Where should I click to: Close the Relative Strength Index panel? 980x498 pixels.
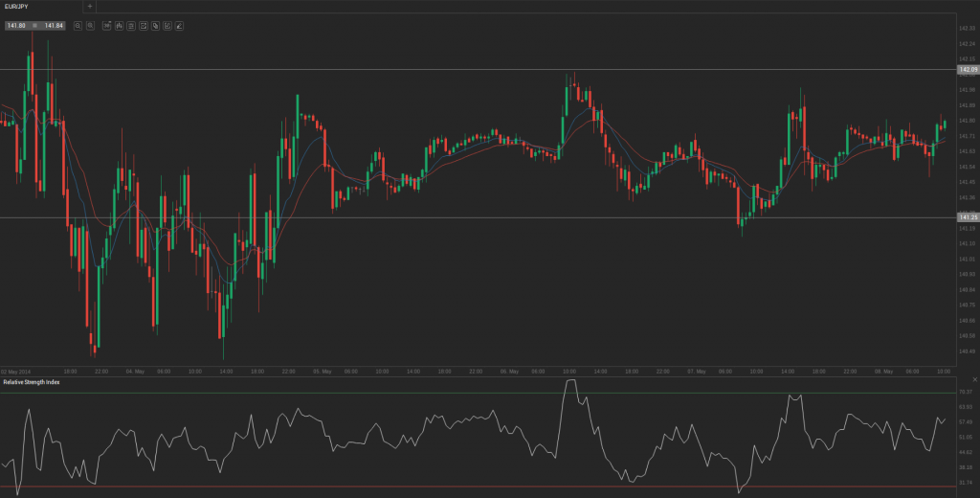click(x=974, y=380)
